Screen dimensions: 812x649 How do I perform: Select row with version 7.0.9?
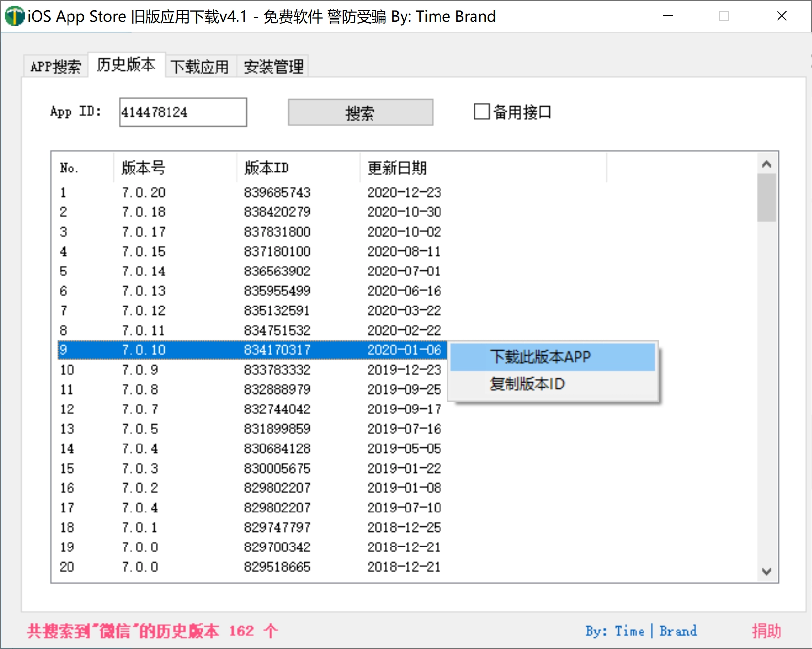252,370
